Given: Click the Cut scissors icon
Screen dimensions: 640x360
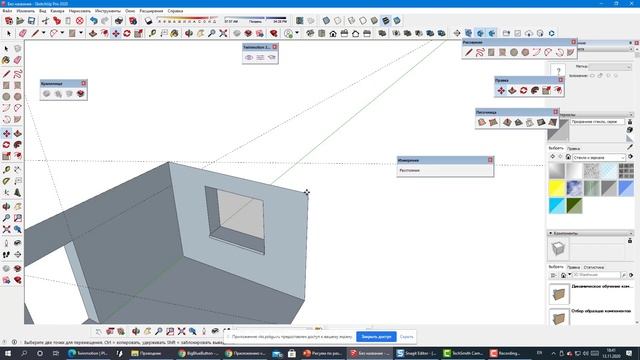Looking at the screenshot, I should tap(45, 20).
